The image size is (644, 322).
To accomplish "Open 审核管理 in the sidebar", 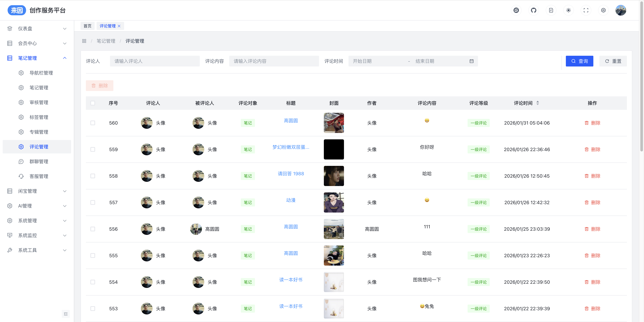I will point(39,102).
